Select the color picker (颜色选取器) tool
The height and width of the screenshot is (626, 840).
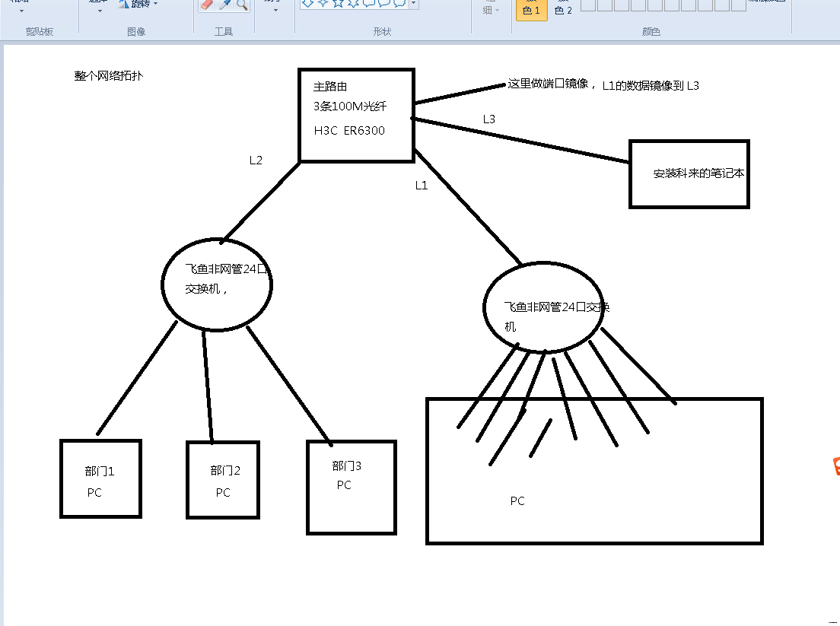point(223,6)
